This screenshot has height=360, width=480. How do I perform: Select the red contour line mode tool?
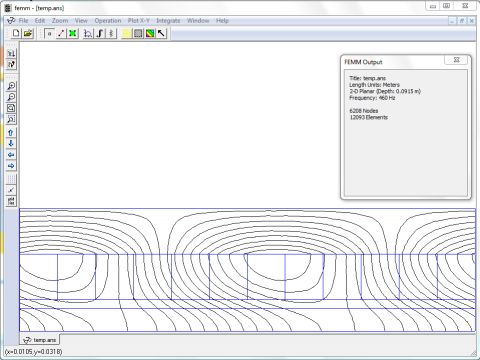(x=61, y=33)
